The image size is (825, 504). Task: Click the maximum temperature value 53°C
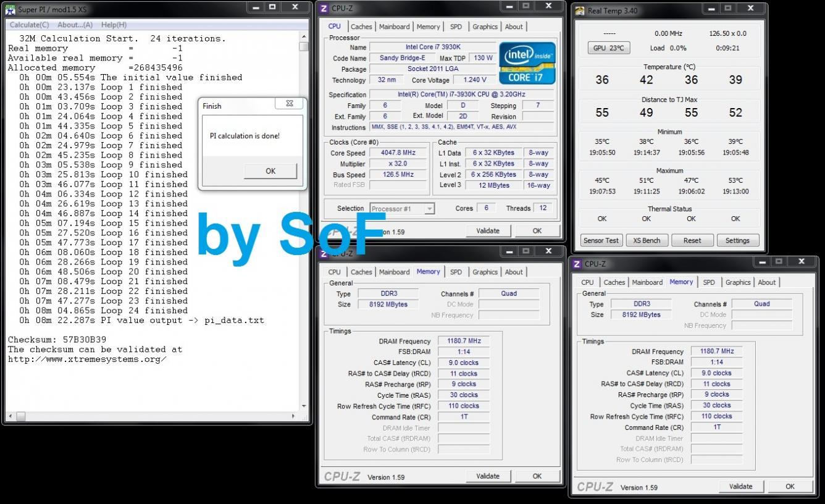click(735, 181)
